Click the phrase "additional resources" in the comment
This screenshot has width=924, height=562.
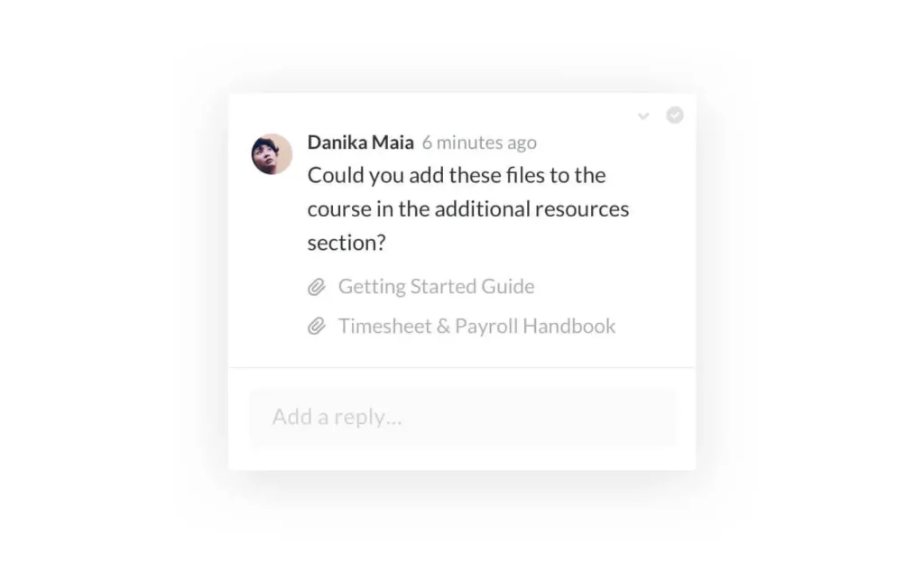coord(531,209)
